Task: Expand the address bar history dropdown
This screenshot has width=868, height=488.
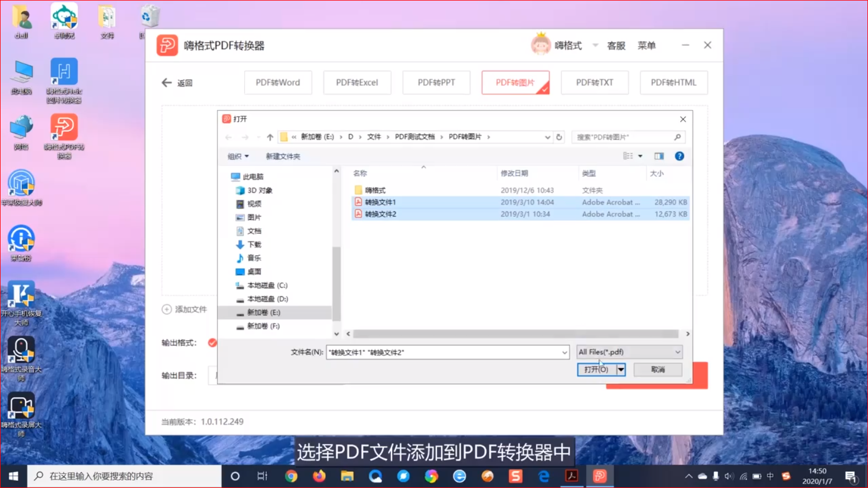Action: click(547, 137)
